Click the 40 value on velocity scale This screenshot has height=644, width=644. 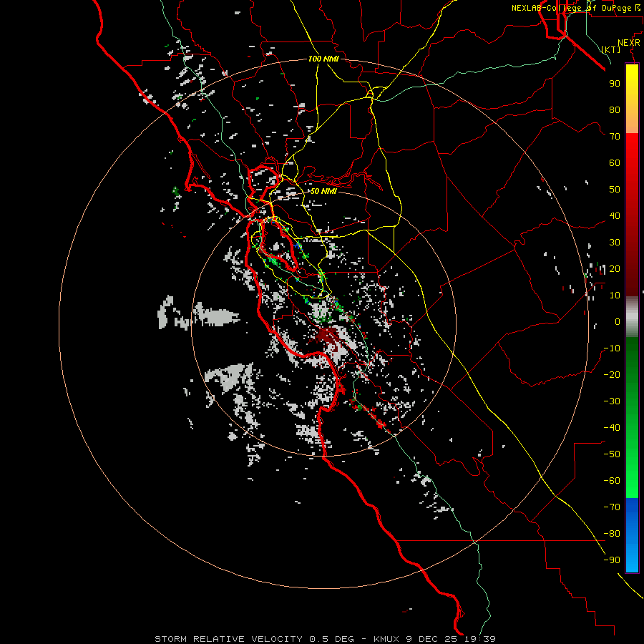coord(615,215)
